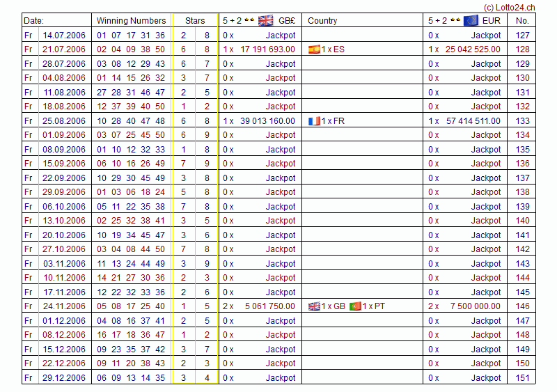Click the stars icon in the EUR column header

tap(455, 20)
